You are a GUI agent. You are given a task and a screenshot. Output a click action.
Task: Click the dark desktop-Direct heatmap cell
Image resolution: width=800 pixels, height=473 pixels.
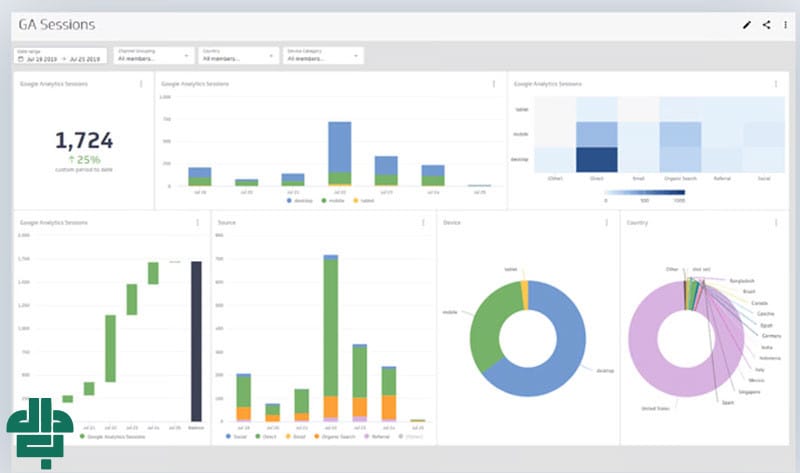[x=596, y=160]
